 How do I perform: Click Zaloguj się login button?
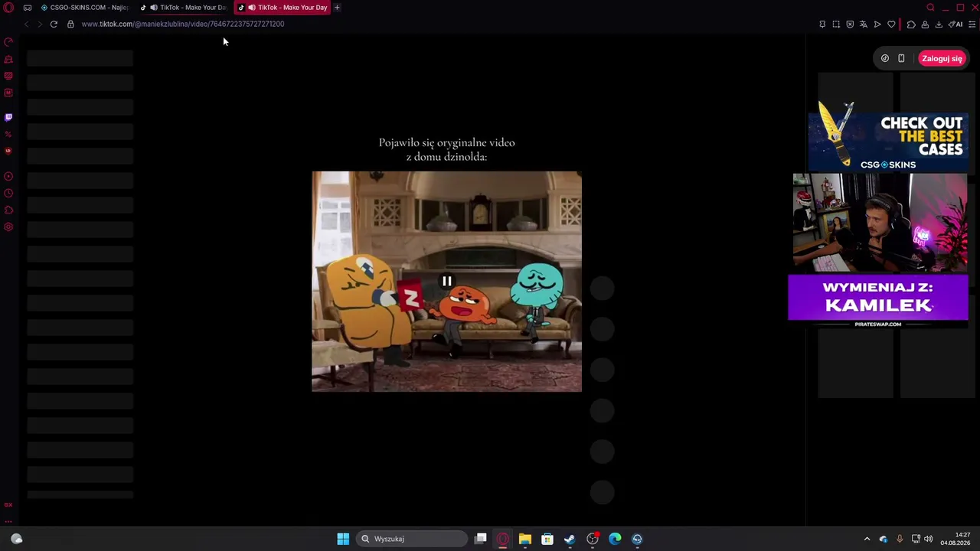coord(942,58)
